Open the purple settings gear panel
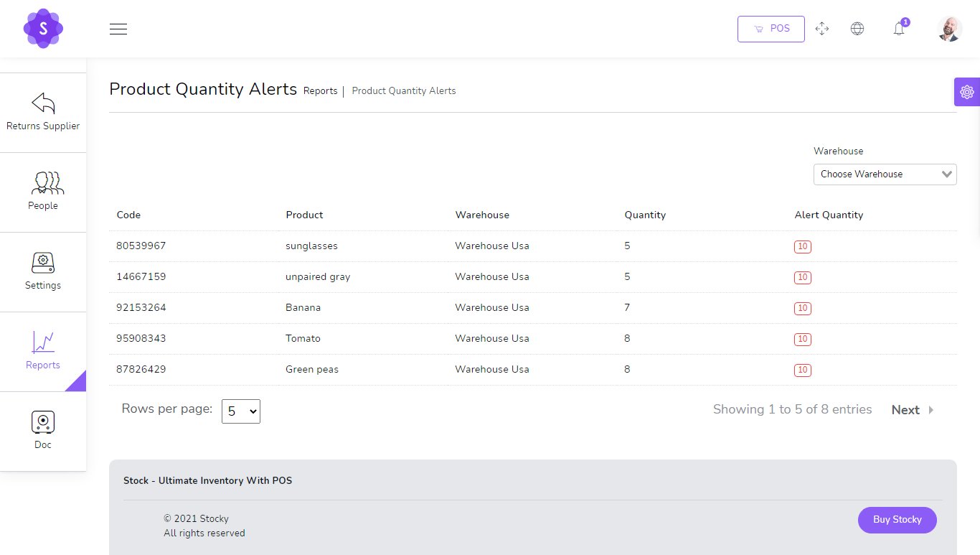The width and height of the screenshot is (980, 555). [966, 92]
